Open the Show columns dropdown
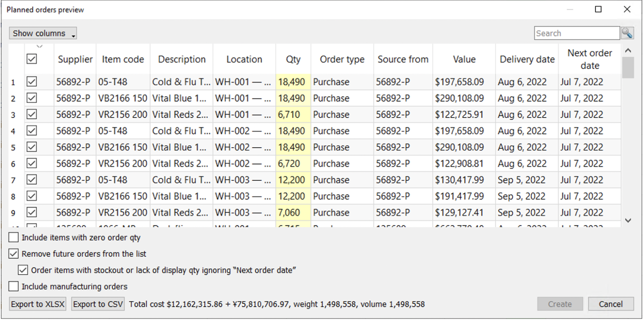The width and height of the screenshot is (644, 321). [x=43, y=33]
